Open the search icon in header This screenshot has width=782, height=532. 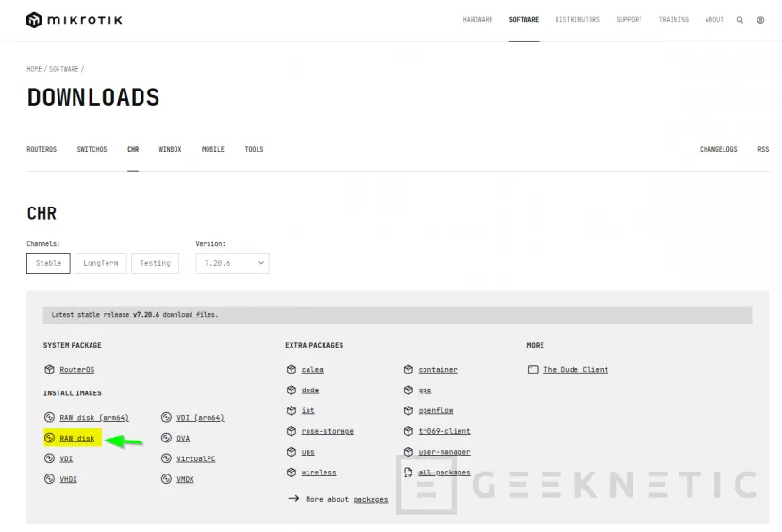[740, 20]
